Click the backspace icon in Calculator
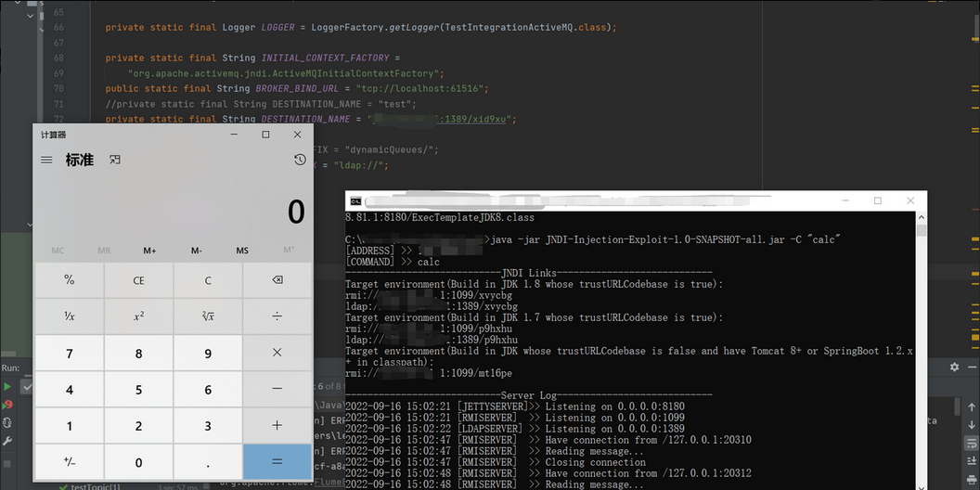This screenshot has width=980, height=490. (x=277, y=280)
